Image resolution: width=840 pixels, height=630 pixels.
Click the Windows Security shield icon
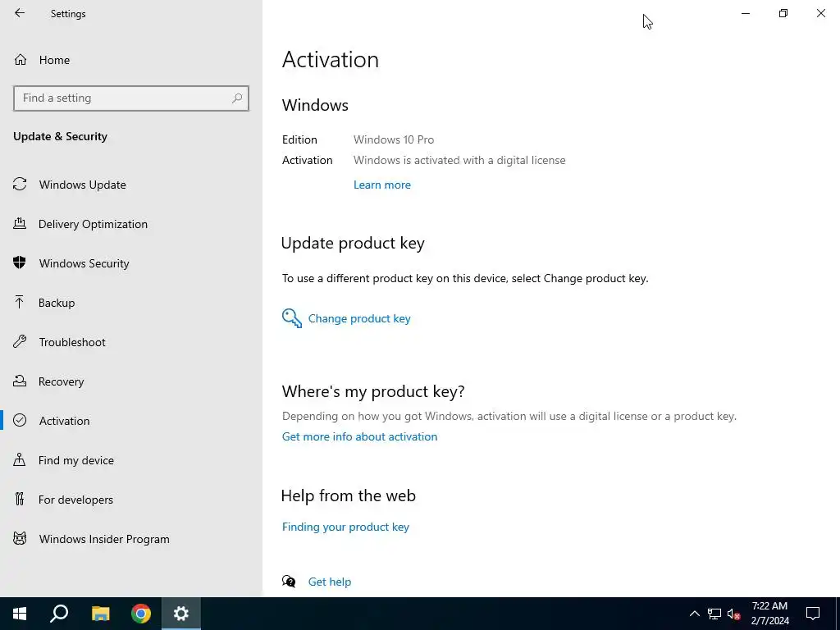coord(20,262)
